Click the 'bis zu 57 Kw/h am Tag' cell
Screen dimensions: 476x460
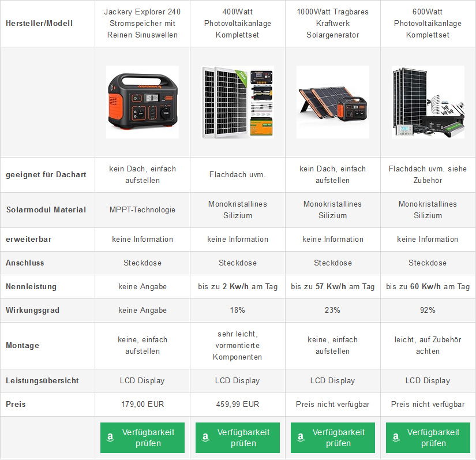333,287
